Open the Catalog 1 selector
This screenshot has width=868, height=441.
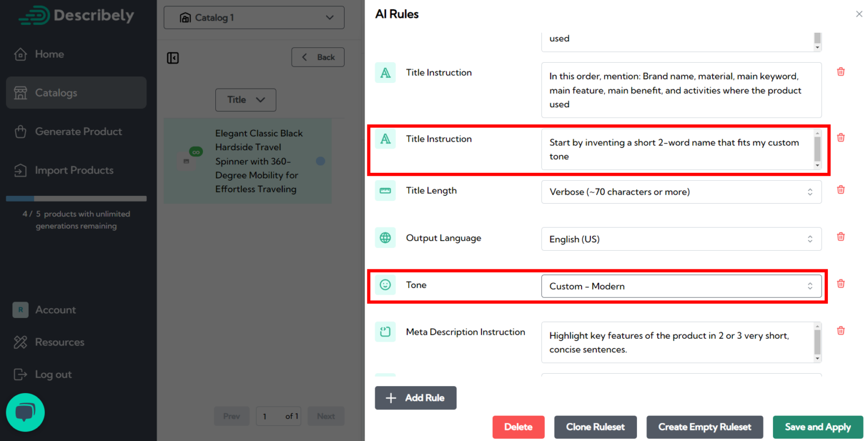(253, 18)
